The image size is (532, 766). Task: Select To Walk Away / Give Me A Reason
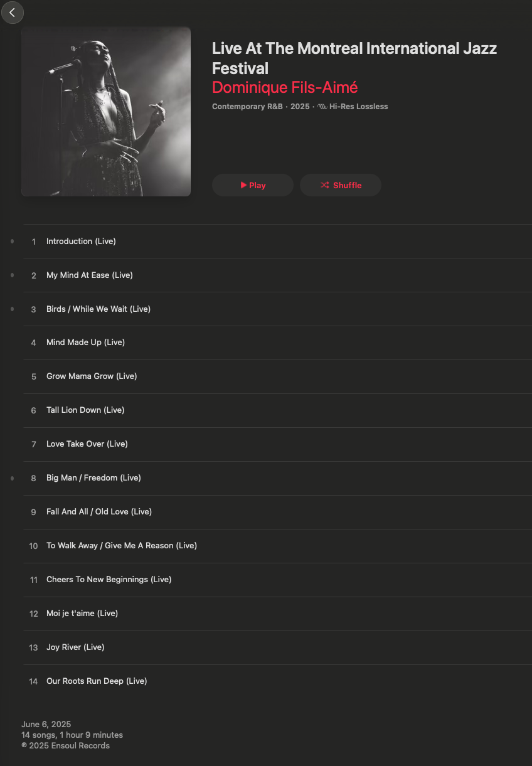click(x=277, y=546)
